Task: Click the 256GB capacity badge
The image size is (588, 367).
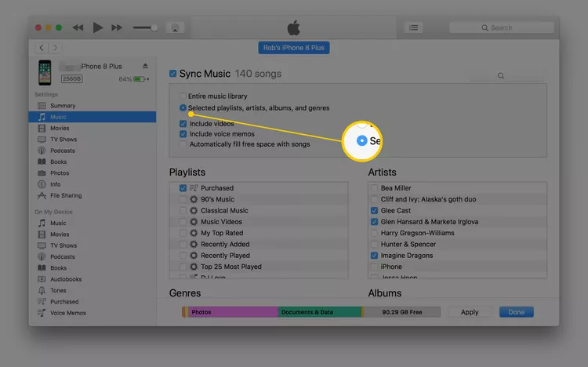Action: (71, 78)
